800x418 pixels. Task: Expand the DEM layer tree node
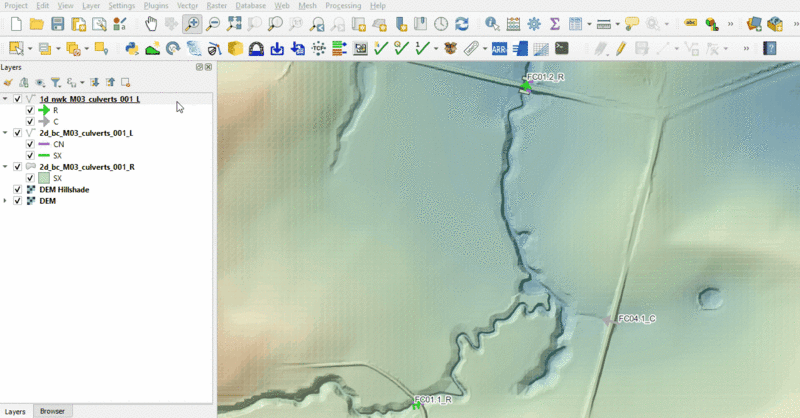pos(6,201)
